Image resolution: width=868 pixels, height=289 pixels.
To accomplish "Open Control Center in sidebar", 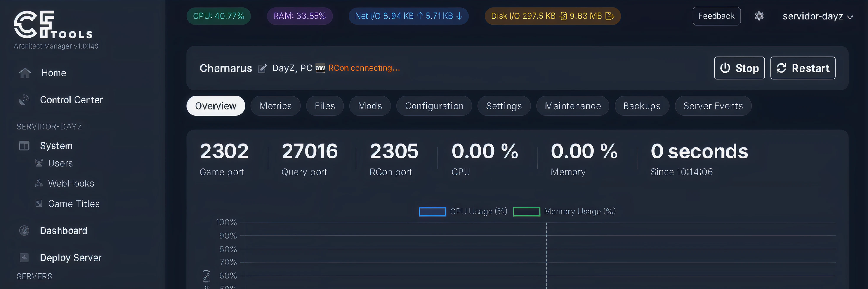I will tap(71, 100).
